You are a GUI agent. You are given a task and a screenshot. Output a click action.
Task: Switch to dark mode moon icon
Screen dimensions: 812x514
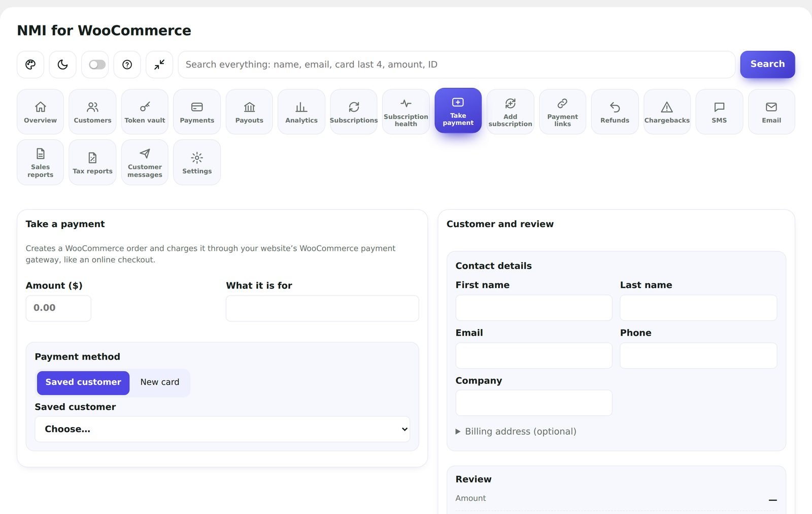(62, 65)
